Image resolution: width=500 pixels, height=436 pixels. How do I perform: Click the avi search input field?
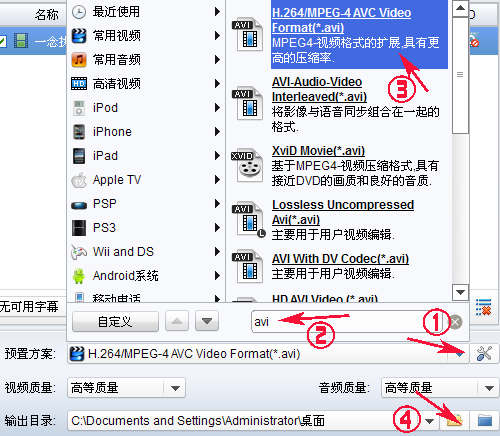pyautogui.click(x=348, y=322)
